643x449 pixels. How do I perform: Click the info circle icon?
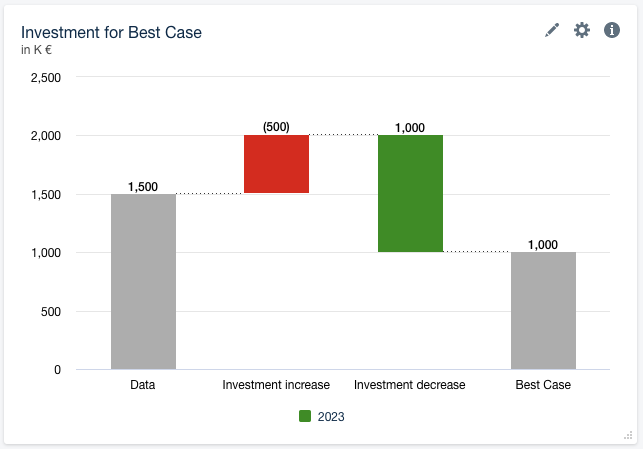coord(612,31)
